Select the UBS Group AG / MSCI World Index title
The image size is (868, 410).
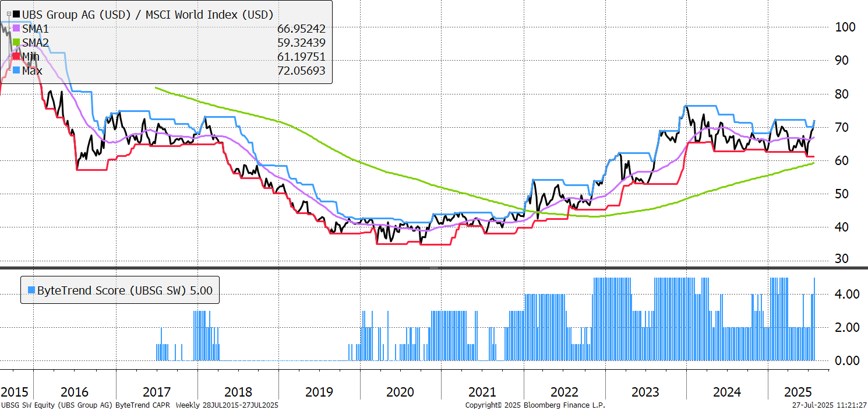(147, 15)
